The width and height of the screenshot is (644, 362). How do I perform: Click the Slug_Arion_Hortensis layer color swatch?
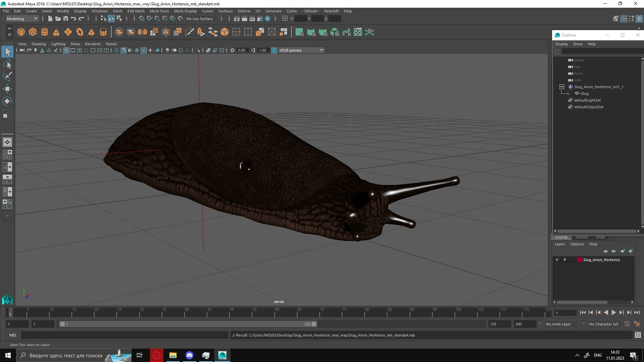tap(579, 260)
